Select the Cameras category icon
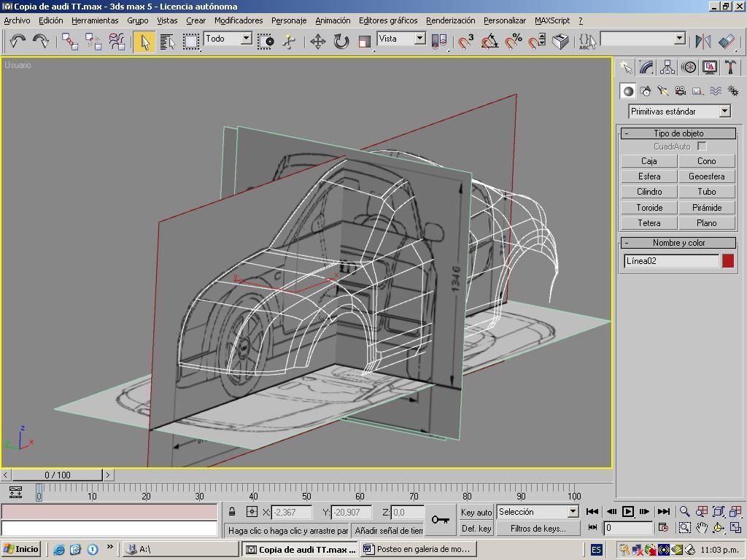 (x=680, y=91)
